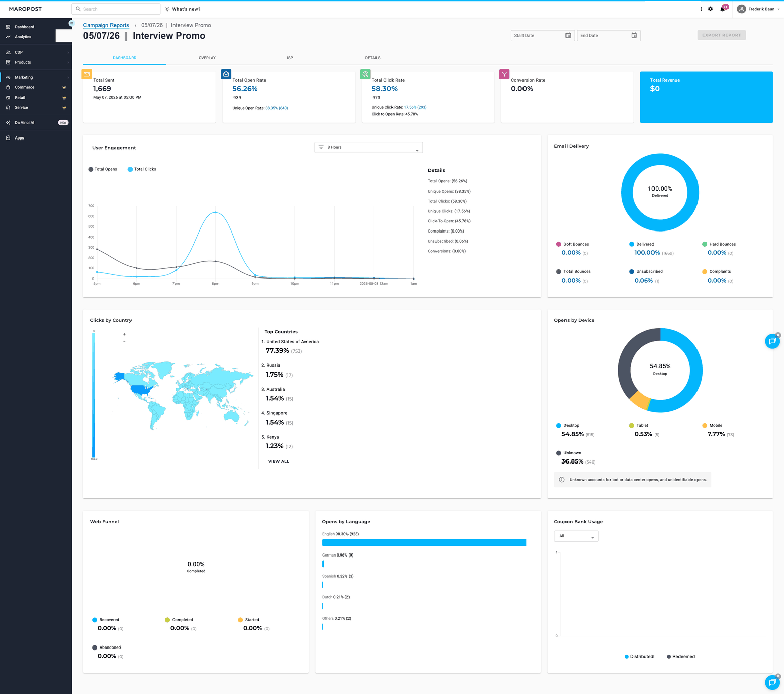Click the End Date input field
The image size is (784, 694).
point(608,35)
